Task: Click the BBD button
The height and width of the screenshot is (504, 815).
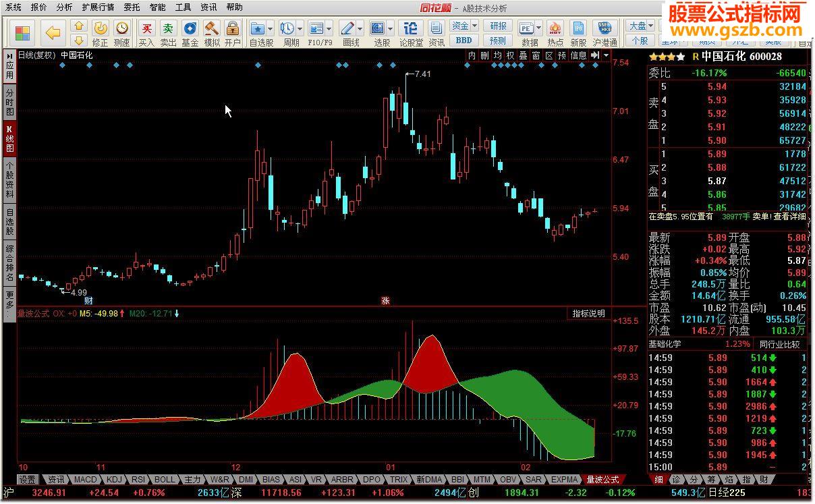Action: click(x=464, y=40)
